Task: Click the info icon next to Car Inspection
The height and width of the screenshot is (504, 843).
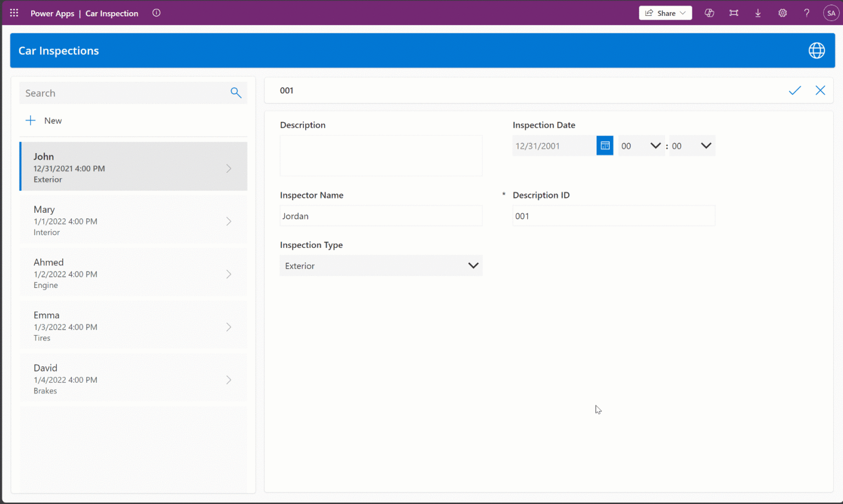Action: (156, 13)
